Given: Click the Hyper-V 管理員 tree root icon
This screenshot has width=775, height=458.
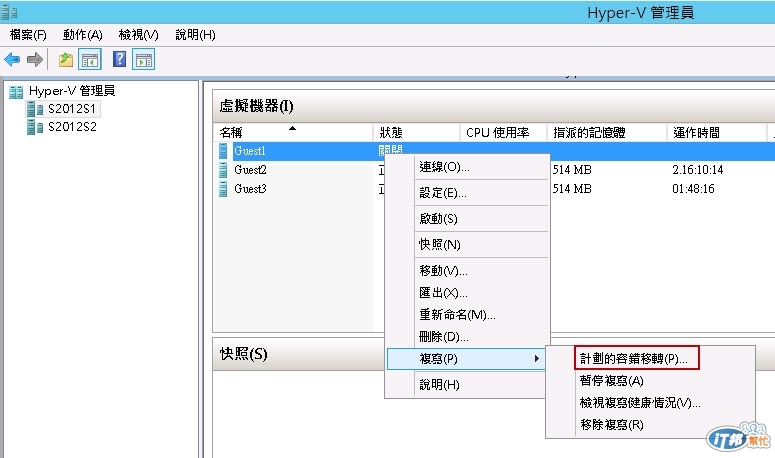Looking at the screenshot, I should tap(16, 92).
